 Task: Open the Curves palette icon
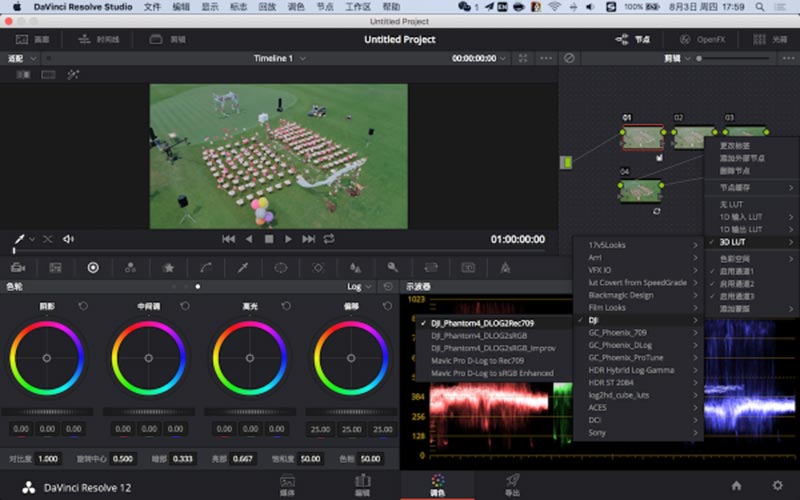click(206, 267)
